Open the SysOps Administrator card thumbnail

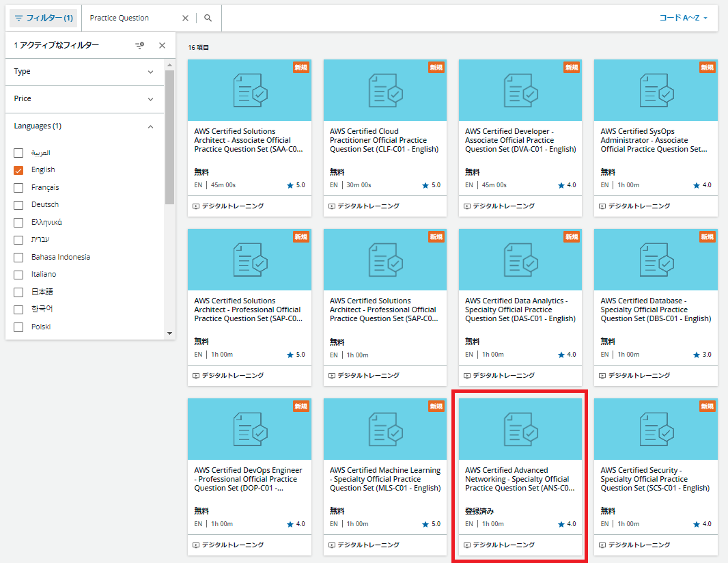[656, 90]
